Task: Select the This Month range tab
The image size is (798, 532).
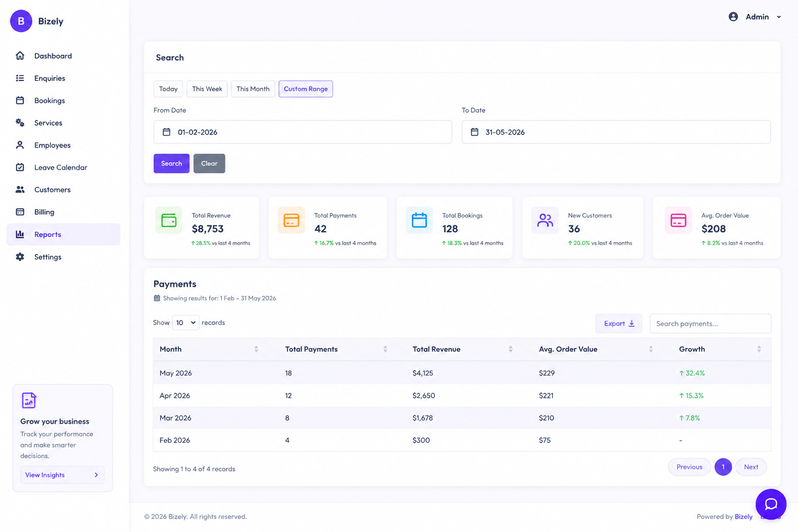Action: 253,89
